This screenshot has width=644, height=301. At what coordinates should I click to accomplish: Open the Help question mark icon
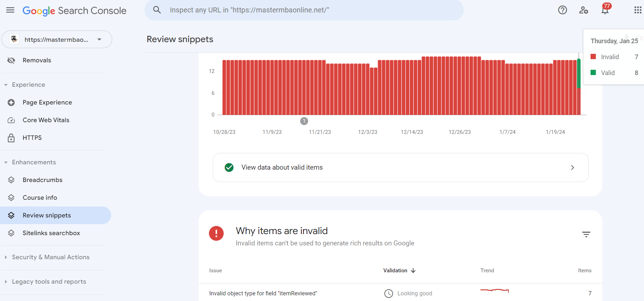pos(563,10)
